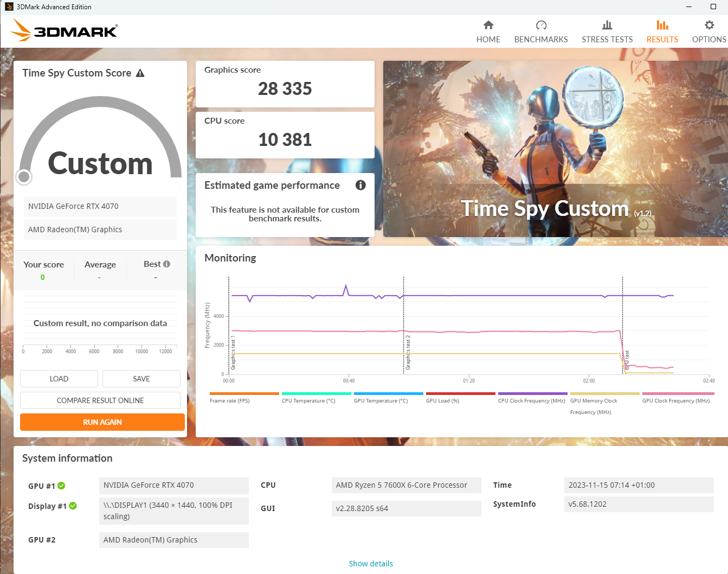
Task: Click the Your score value 0
Action: tap(43, 277)
